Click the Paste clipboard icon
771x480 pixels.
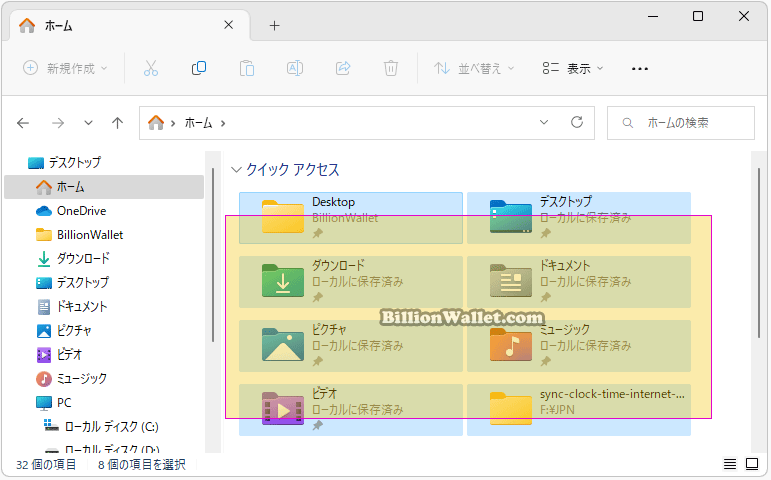tap(247, 68)
